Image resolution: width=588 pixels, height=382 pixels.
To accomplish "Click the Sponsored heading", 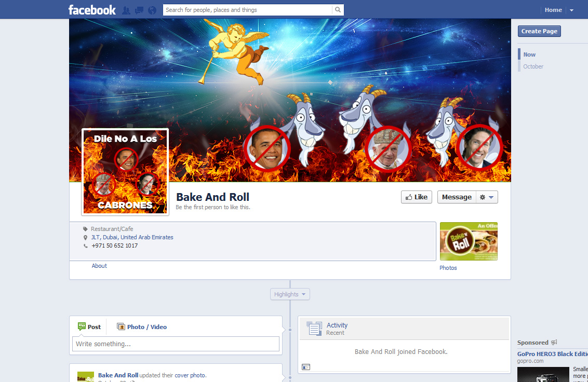I will pos(532,343).
